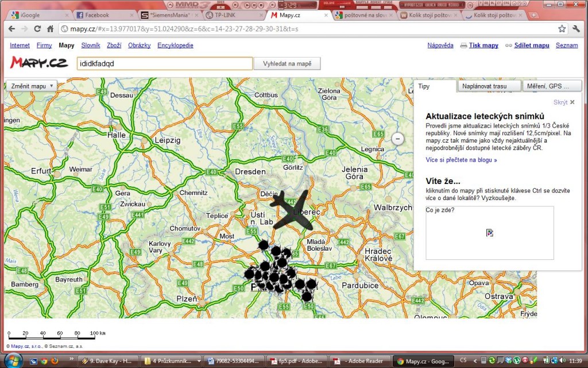
Task: Click the CS language indicator
Action: [463, 361]
